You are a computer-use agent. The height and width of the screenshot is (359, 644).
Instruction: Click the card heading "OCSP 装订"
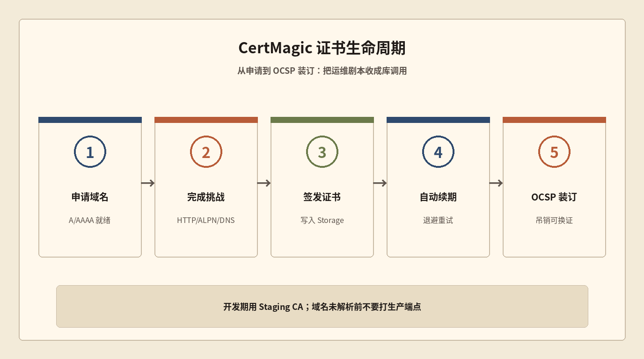pos(554,197)
